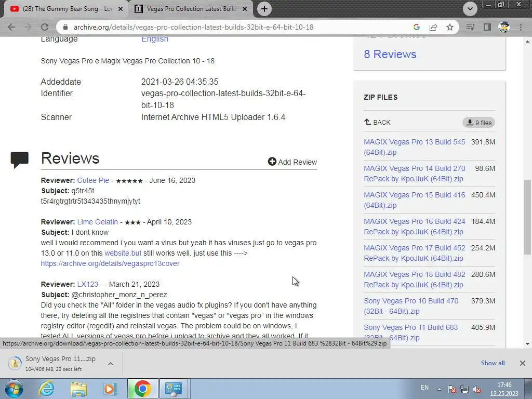Click the Add Review button
The image size is (532, 399).
[x=292, y=162]
